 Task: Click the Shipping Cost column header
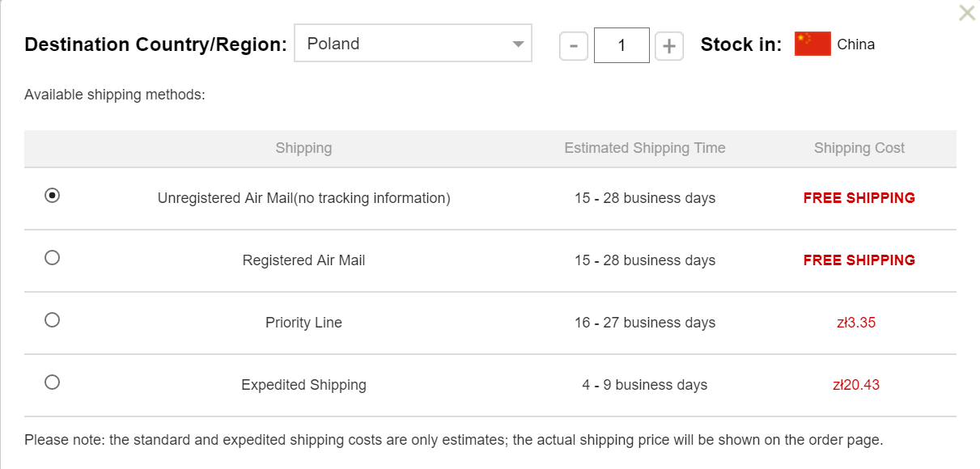(859, 148)
